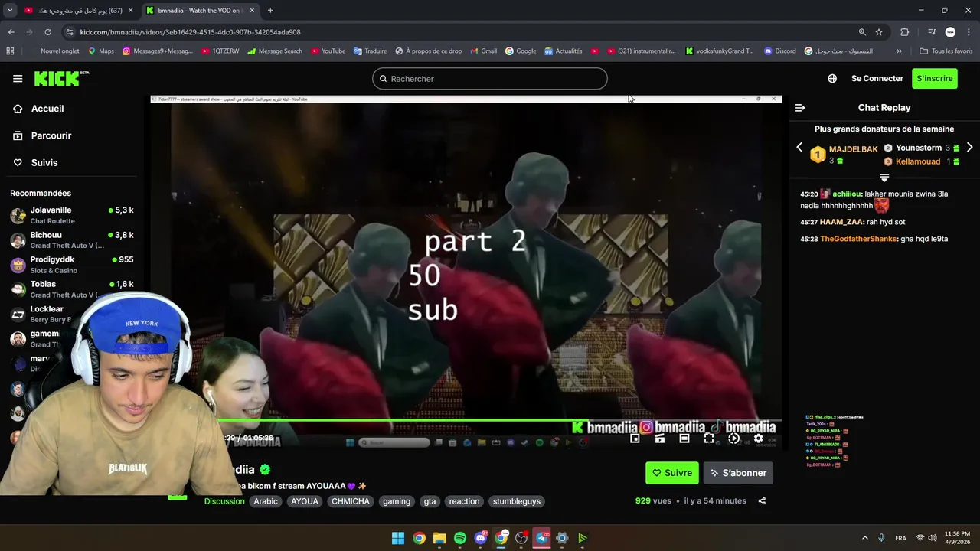Select the stumbleguys tag
980x551 pixels.
[517, 501]
